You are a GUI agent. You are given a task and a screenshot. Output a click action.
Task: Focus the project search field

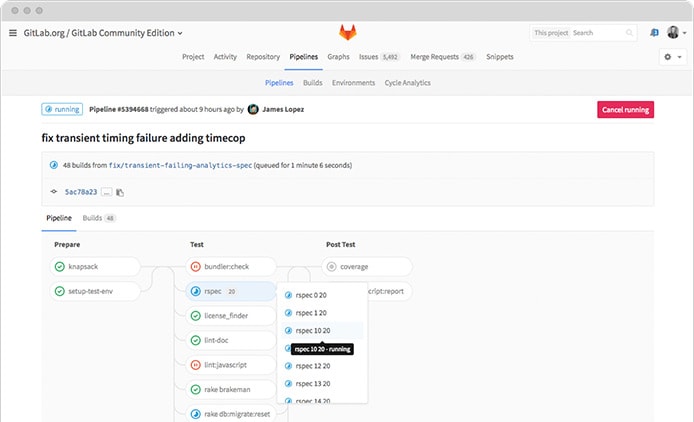point(583,33)
